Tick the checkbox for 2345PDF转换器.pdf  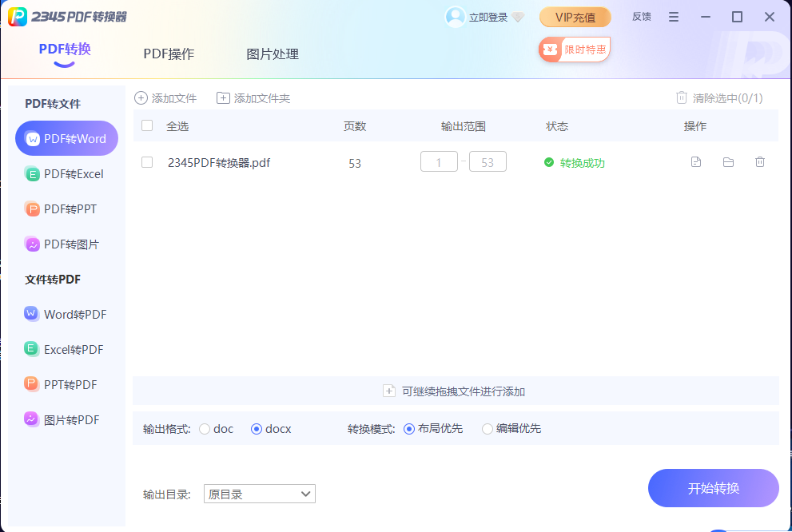[x=147, y=162]
